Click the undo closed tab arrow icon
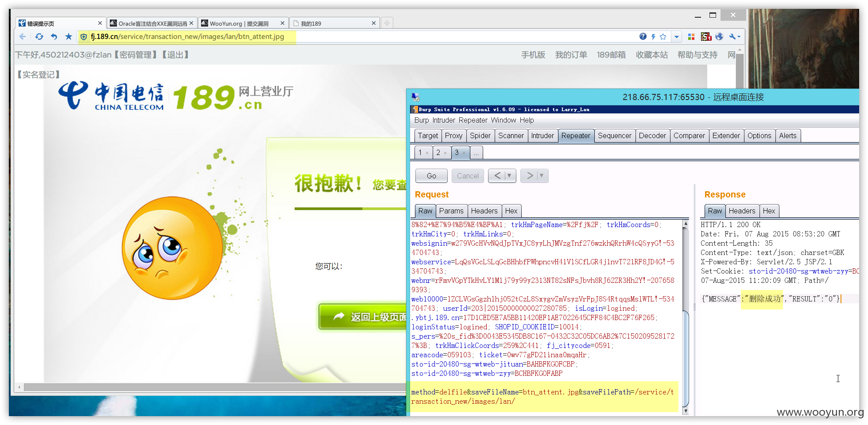The width and height of the screenshot is (868, 425). 54,37
